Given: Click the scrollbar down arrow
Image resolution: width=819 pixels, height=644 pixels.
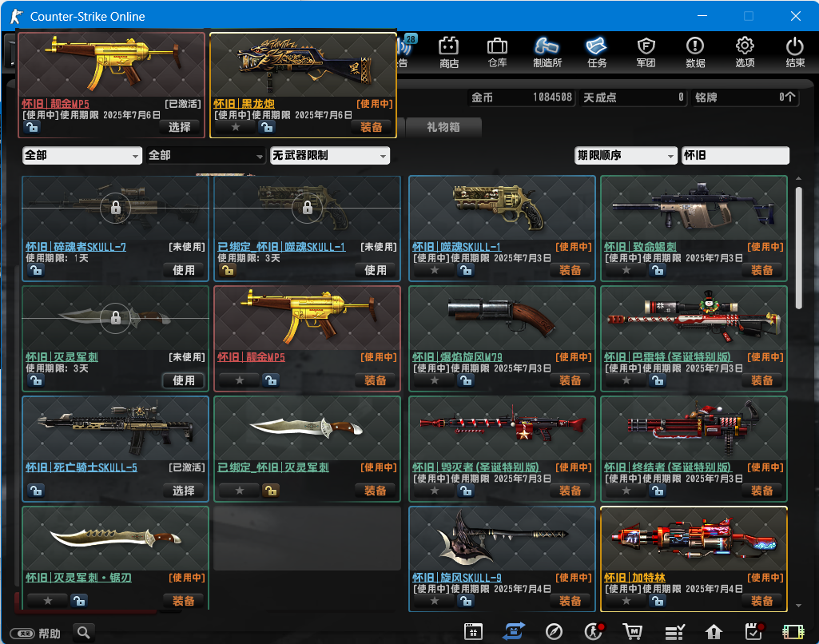Looking at the screenshot, I should pos(799,606).
